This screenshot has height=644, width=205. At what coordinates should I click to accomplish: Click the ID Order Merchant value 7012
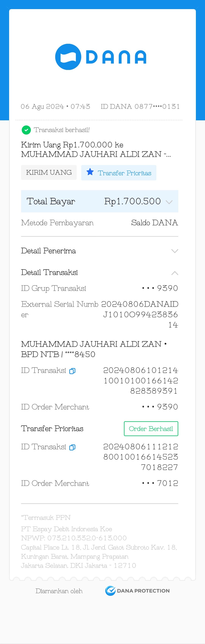pyautogui.click(x=160, y=483)
